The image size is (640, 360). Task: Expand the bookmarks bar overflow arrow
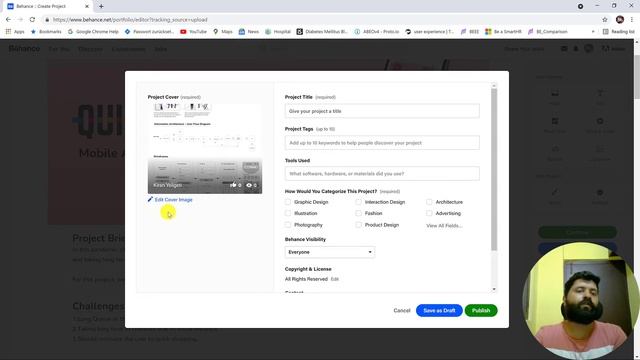point(593,31)
